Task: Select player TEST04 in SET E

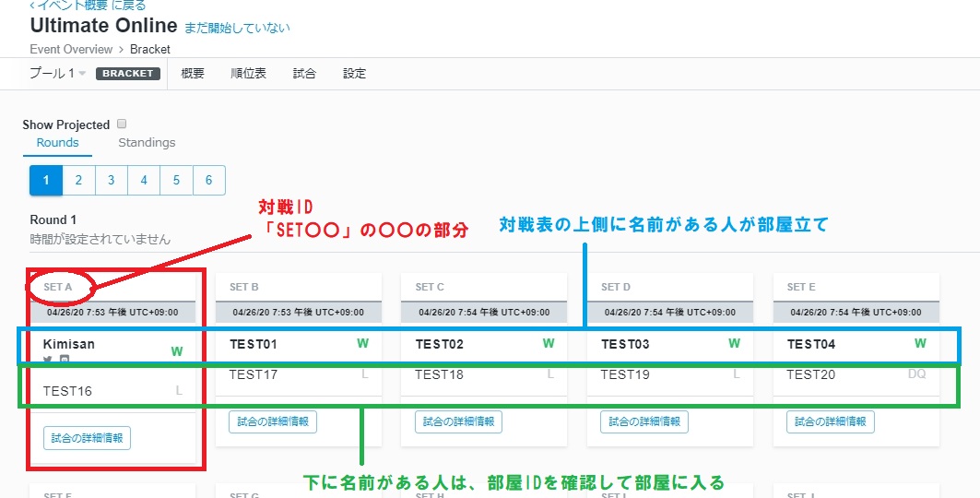Action: [811, 344]
